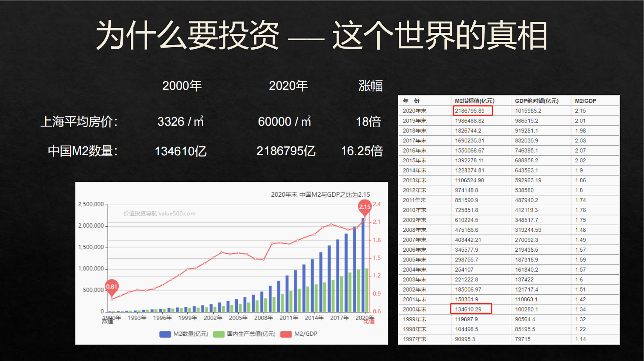The image size is (644, 361).
Task: Click M2 cell 254107
Action: 464,270
